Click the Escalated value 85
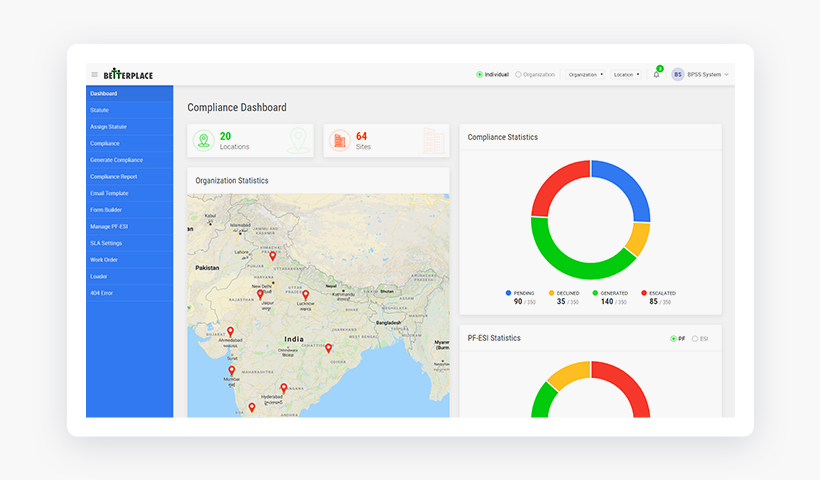This screenshot has height=480, width=820. pos(653,302)
